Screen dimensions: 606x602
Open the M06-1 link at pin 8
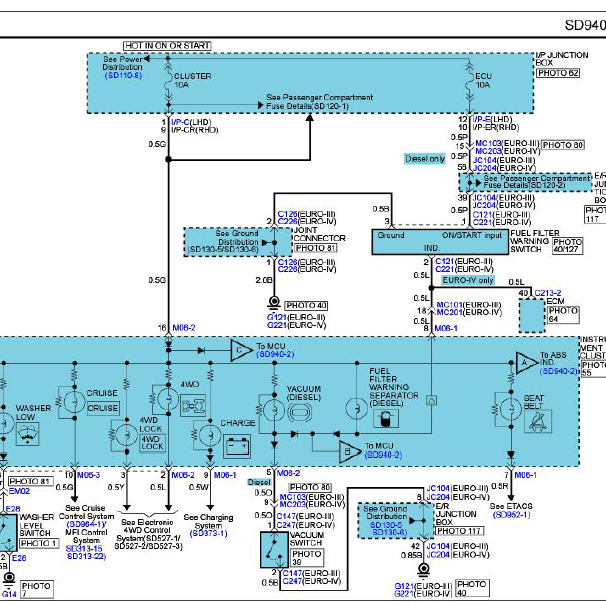[446, 328]
